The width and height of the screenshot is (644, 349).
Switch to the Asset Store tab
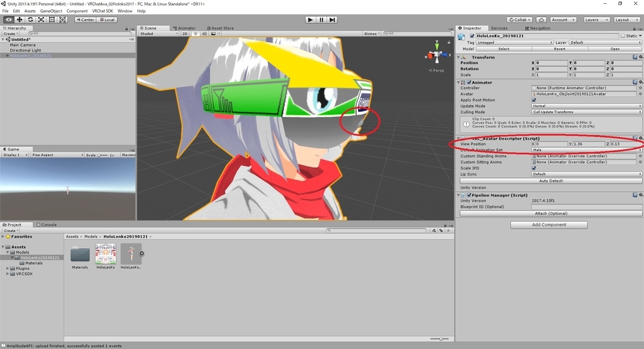click(220, 28)
